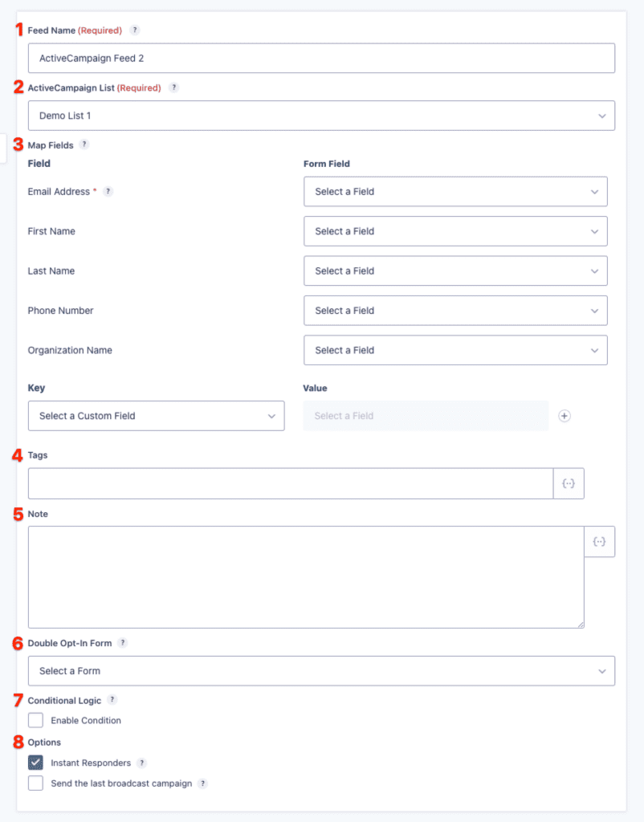The width and height of the screenshot is (644, 822).
Task: Open the Phone Number field dropdown
Action: (455, 311)
